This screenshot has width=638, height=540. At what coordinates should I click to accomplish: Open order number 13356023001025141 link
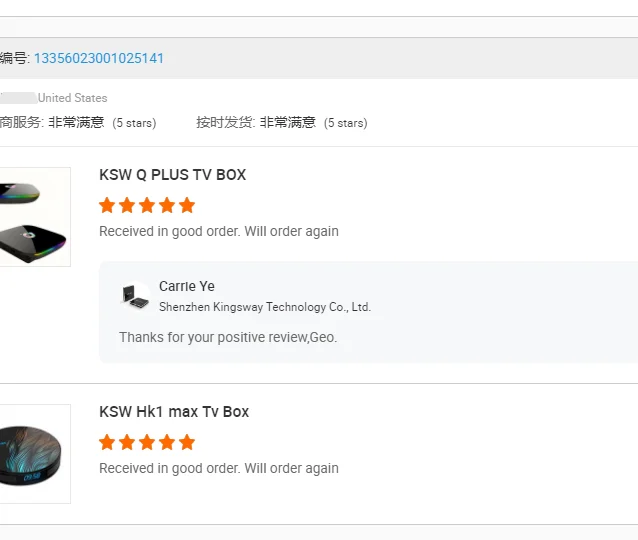pos(99,58)
